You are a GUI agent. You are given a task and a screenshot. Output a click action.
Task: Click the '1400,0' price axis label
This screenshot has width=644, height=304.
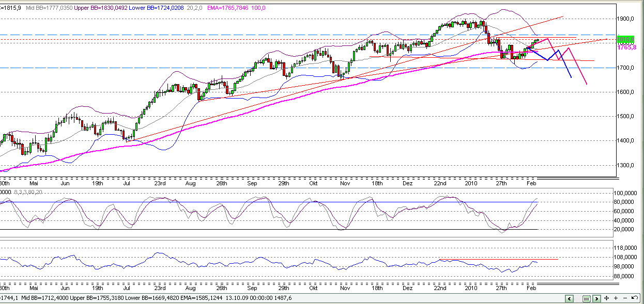[626, 140]
